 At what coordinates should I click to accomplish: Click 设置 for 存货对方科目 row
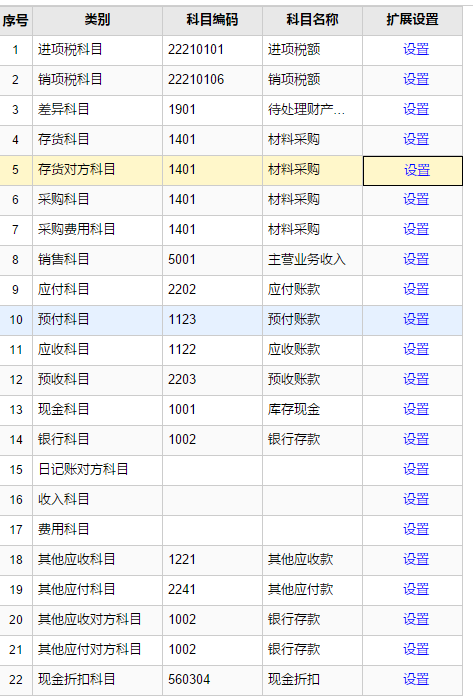pos(417,170)
